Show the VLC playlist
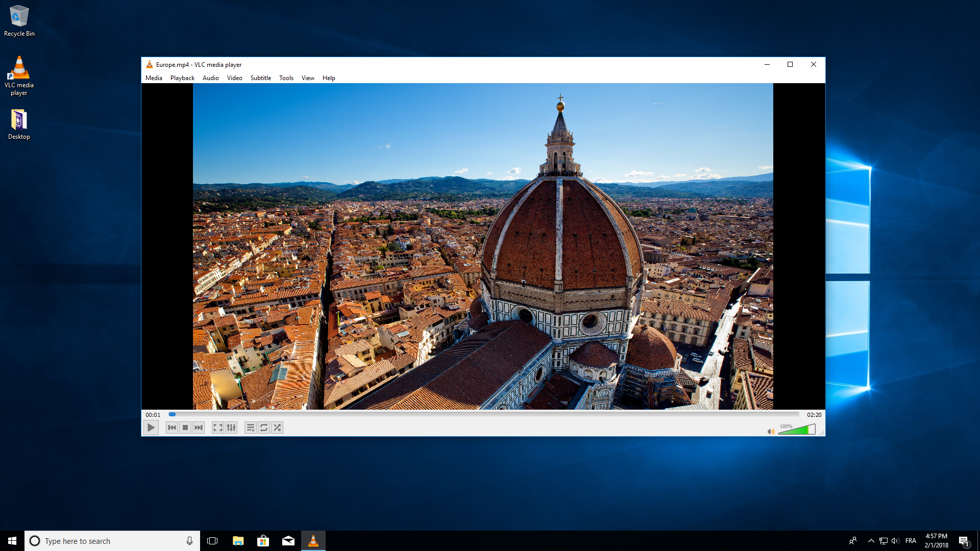Viewport: 980px width, 551px height. point(251,428)
